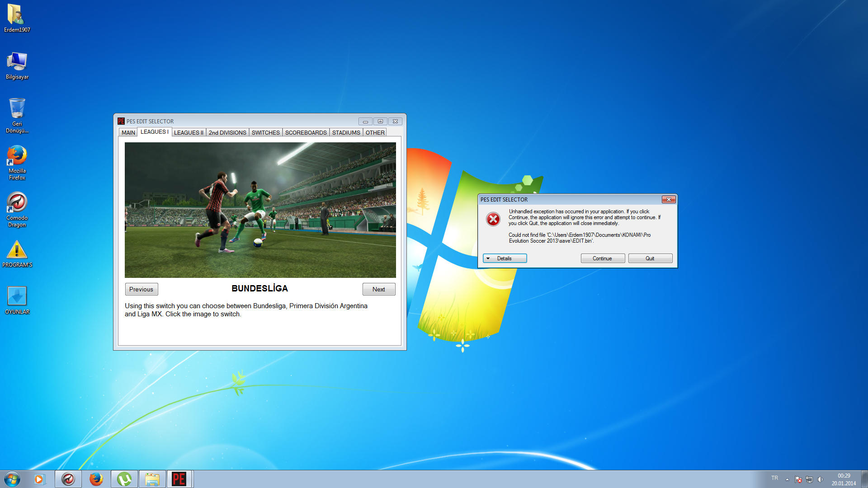Open Windows Explorer from the taskbar
The width and height of the screenshot is (868, 488).
coord(152,479)
